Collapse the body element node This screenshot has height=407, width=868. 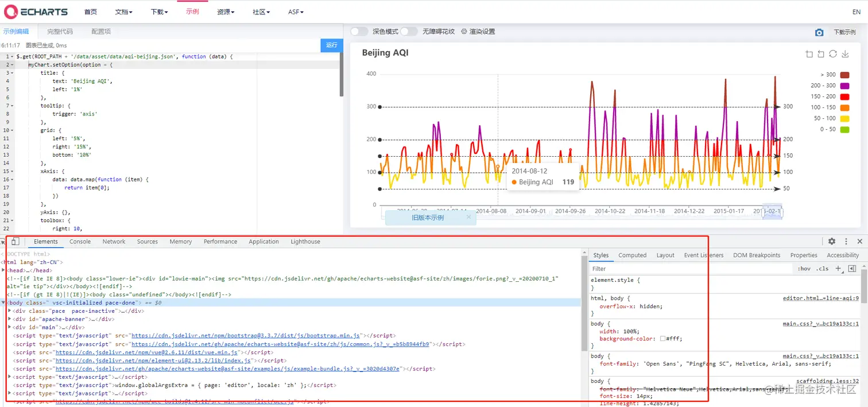[3, 303]
